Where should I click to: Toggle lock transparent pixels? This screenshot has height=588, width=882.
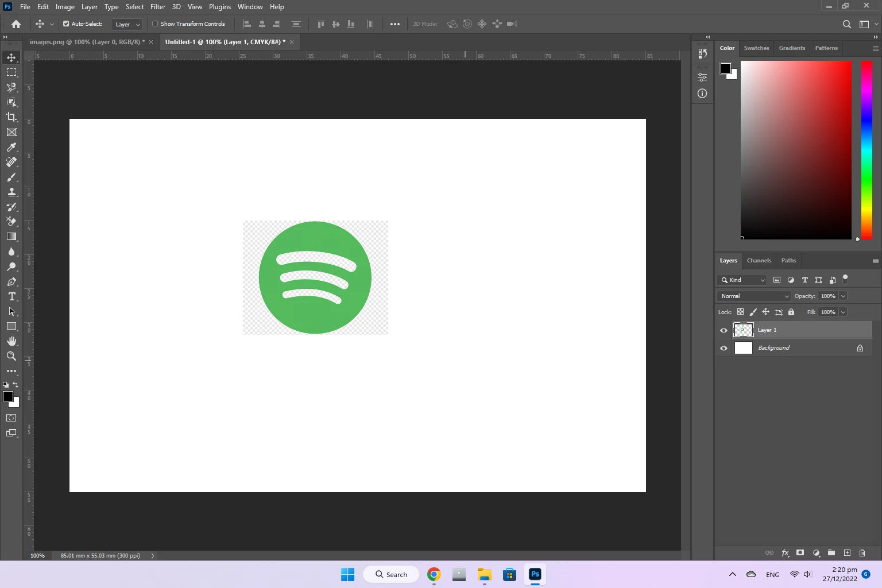(x=740, y=312)
